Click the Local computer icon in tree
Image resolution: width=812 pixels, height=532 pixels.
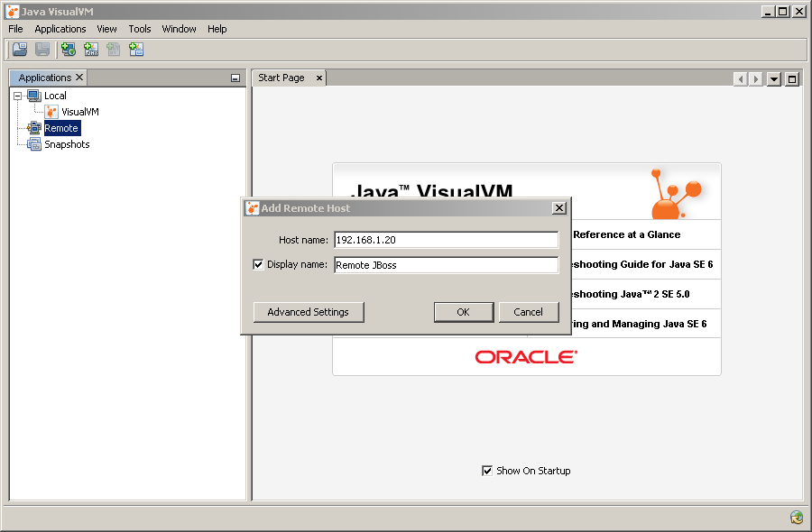tap(34, 96)
